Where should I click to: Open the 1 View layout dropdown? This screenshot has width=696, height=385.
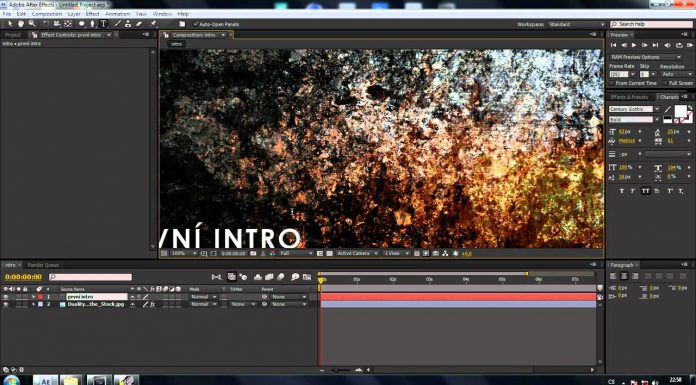(x=396, y=253)
